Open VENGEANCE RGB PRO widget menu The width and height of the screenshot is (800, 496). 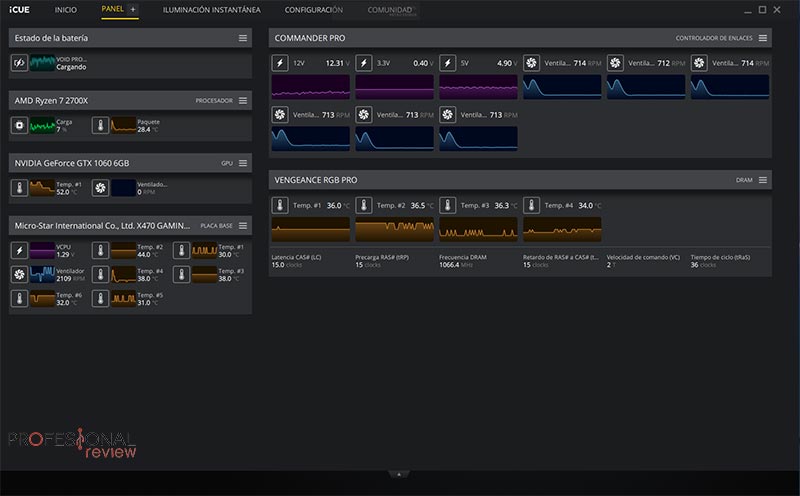[763, 180]
